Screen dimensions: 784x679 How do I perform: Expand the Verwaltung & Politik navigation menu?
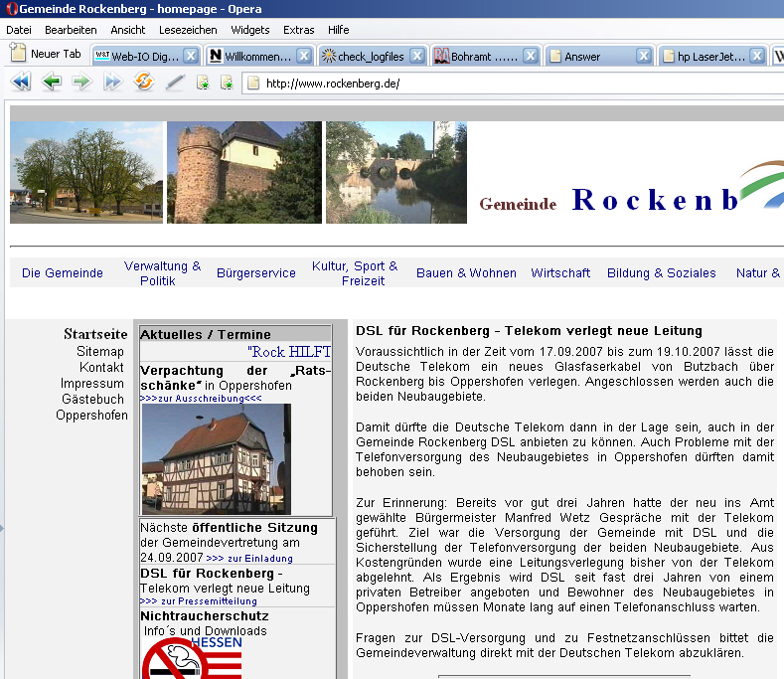coord(162,273)
